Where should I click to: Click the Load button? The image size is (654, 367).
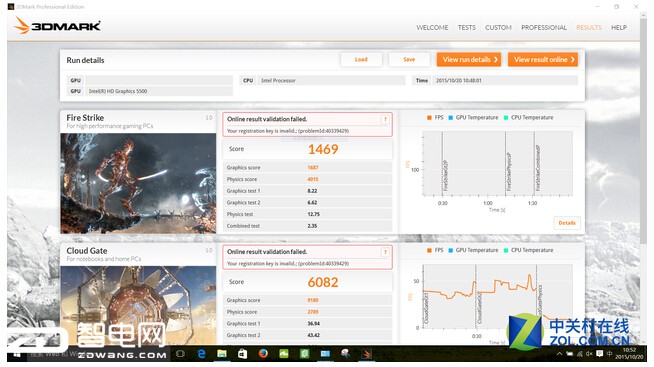pyautogui.click(x=361, y=60)
